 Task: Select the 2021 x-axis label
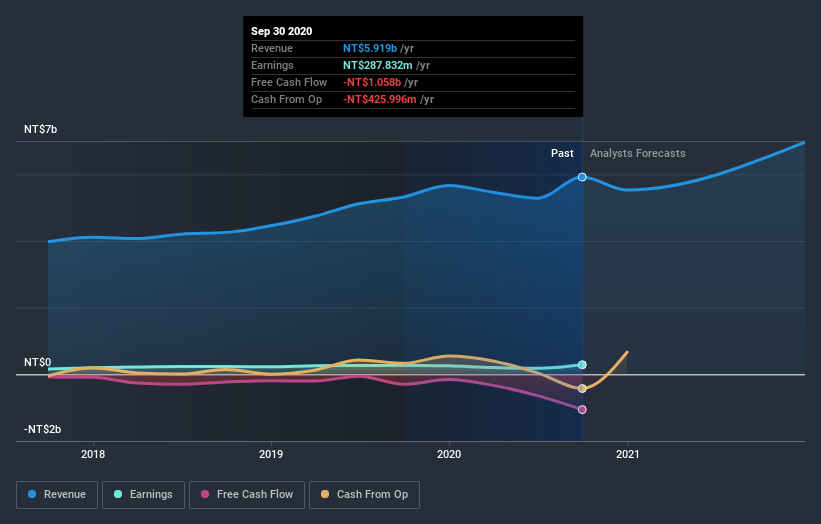click(x=628, y=452)
